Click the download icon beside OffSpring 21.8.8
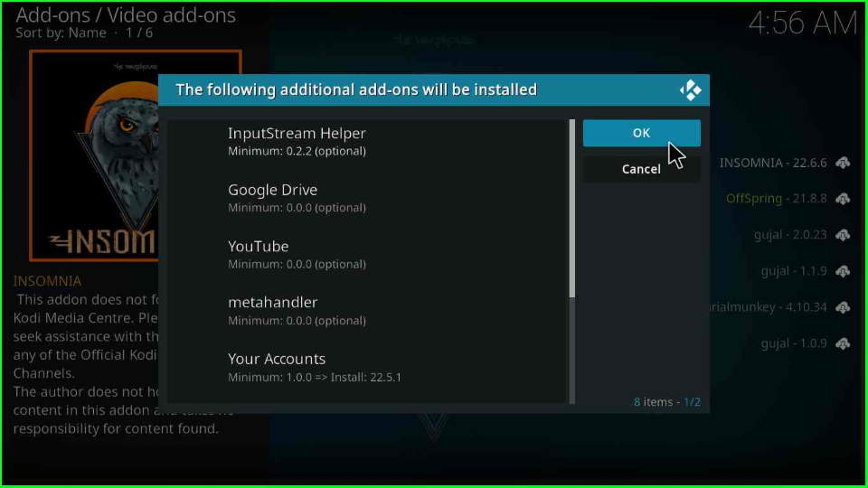 point(843,199)
